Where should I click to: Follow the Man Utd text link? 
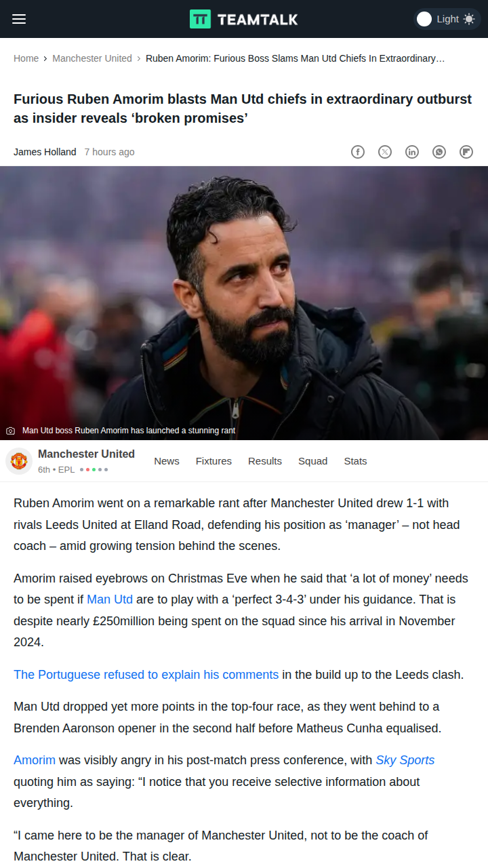(x=110, y=599)
